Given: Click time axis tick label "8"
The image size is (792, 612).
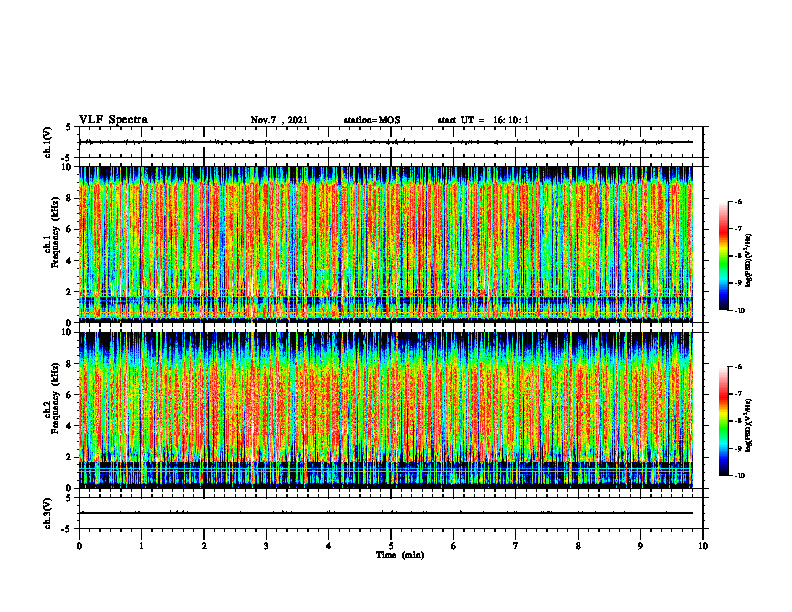Looking at the screenshot, I should click(x=578, y=546).
